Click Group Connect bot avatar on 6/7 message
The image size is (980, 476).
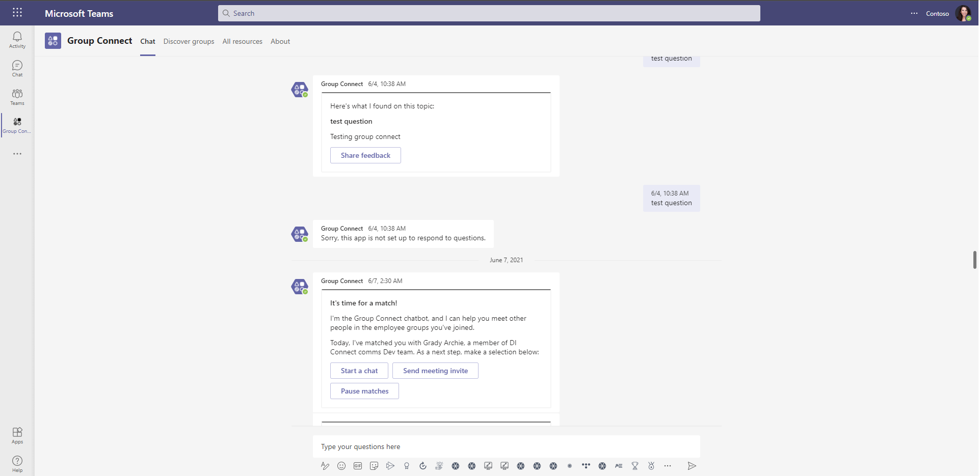(x=300, y=287)
